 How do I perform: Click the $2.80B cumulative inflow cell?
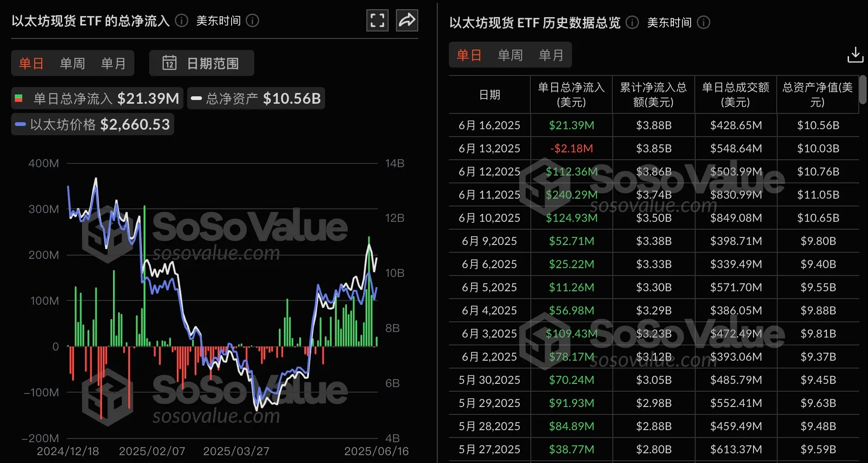[x=654, y=449]
